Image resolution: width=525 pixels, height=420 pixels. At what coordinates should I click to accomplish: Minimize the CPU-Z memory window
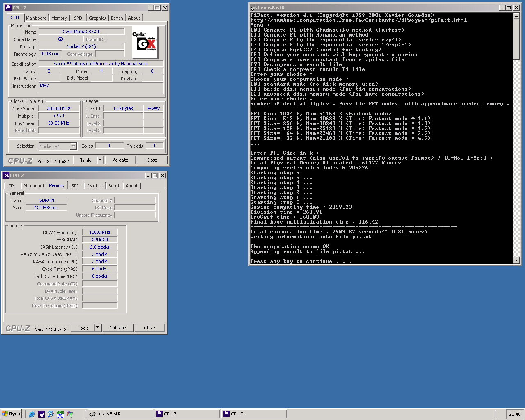click(x=148, y=176)
